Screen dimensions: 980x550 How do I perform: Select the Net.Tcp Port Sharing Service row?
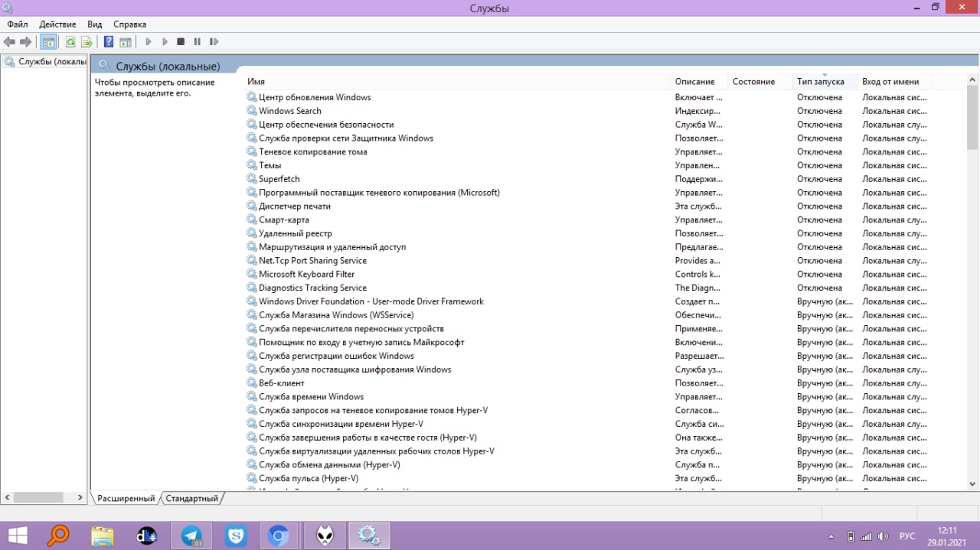pyautogui.click(x=312, y=261)
